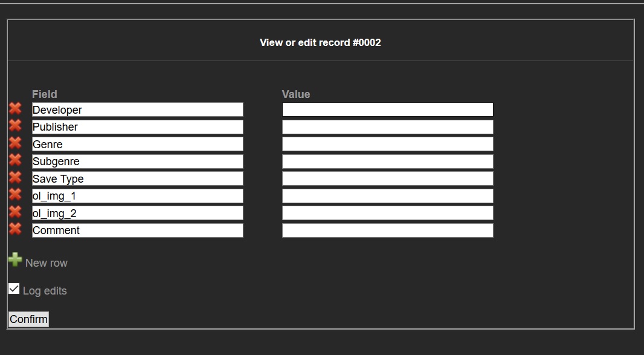Click the Publisher value field
The height and width of the screenshot is (355, 644).
pos(387,127)
